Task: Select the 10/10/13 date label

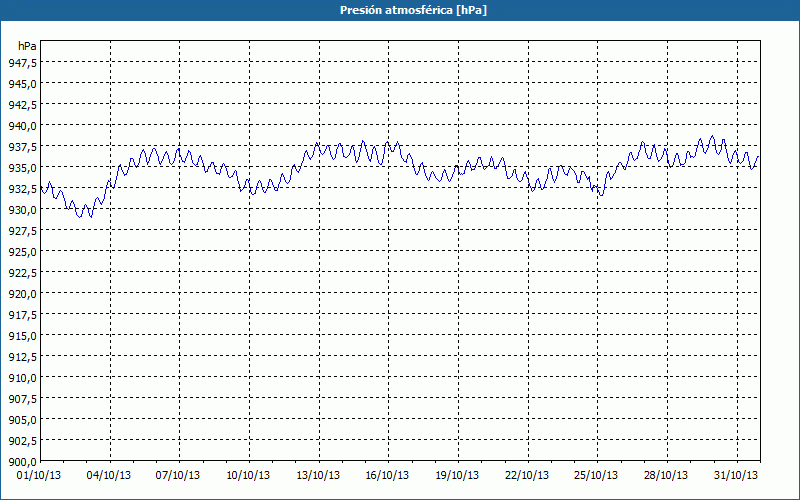Action: (x=248, y=476)
